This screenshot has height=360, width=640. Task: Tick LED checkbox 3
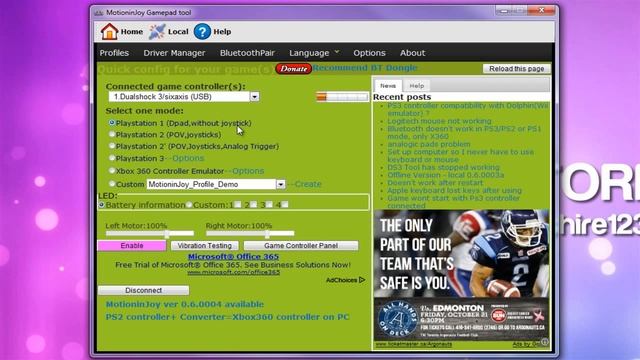[269, 204]
